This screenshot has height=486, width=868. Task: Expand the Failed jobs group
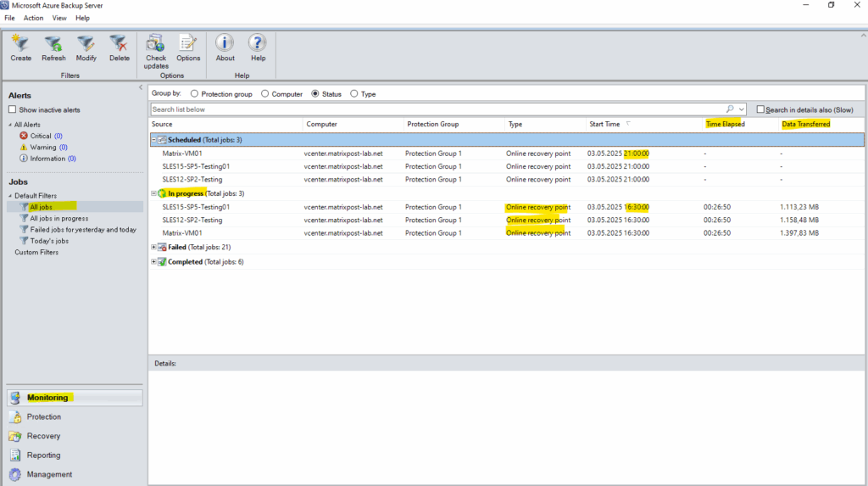click(x=154, y=247)
